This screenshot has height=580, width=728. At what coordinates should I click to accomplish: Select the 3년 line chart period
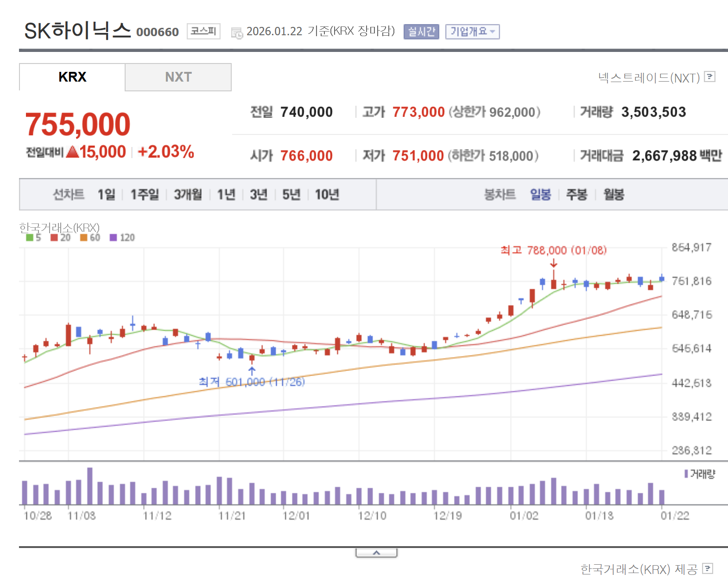[x=259, y=194]
